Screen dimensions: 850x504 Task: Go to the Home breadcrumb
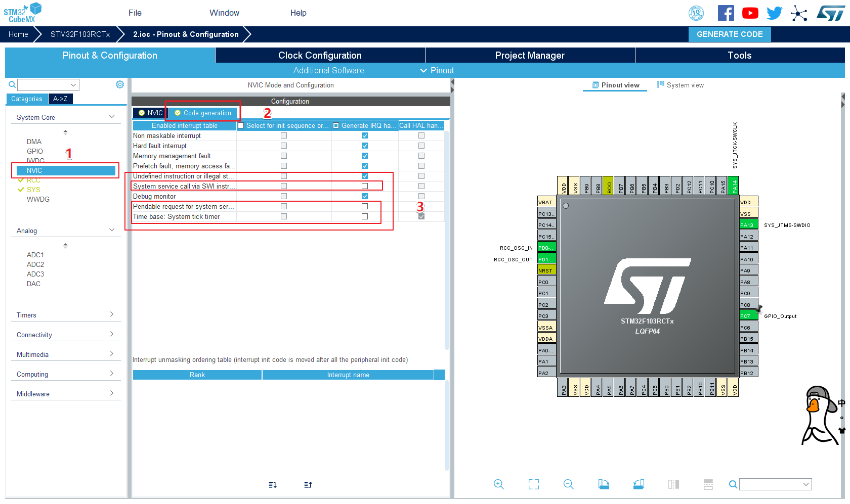pyautogui.click(x=18, y=34)
